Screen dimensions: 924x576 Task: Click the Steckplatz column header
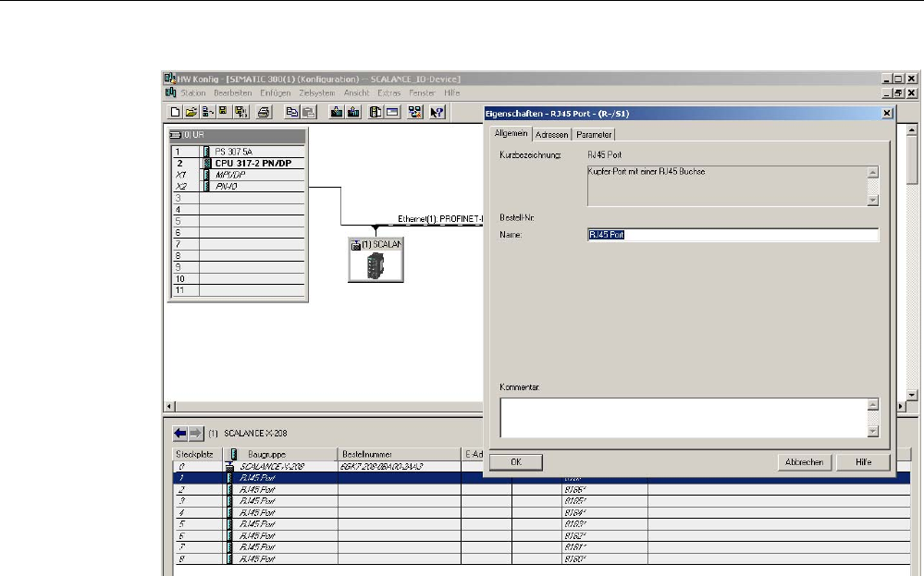coord(197,454)
